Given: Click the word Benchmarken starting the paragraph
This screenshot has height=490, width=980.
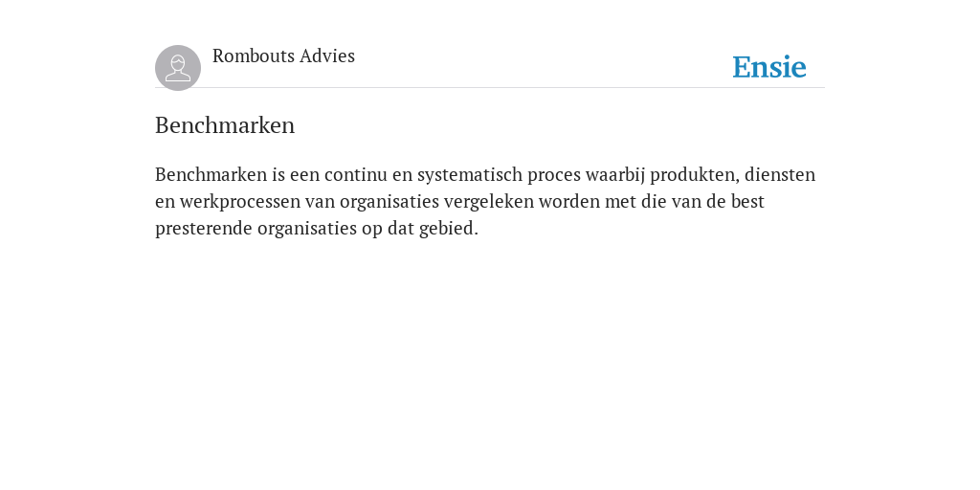Looking at the screenshot, I should tap(212, 174).
